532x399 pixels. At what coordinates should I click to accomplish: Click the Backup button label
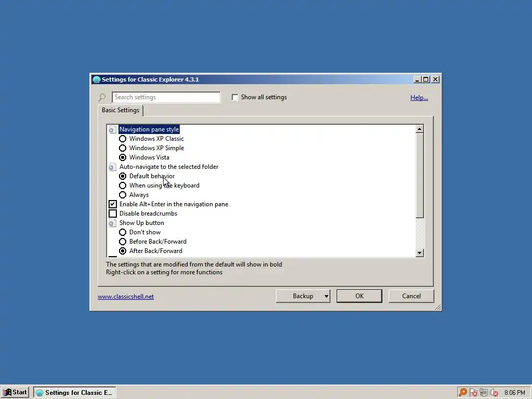point(303,296)
